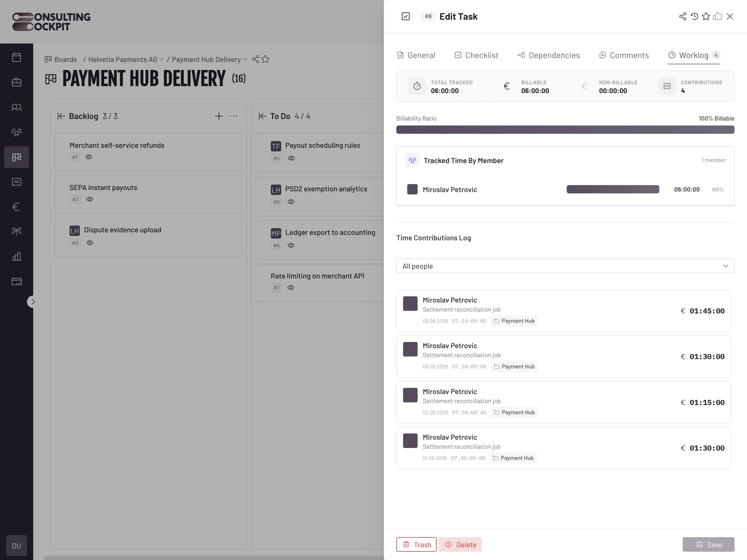Viewport: 747px width, 560px height.
Task: Switch to the Comments tab
Action: [x=624, y=55]
